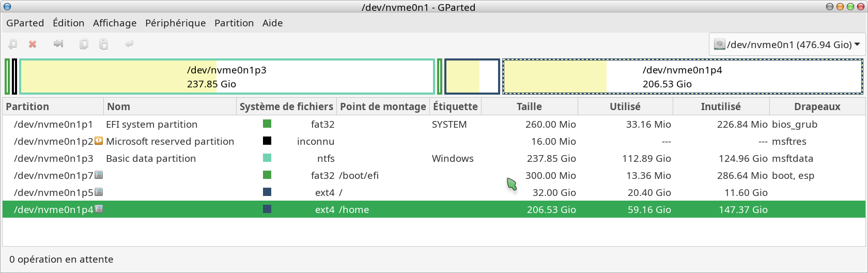Open the Aide menu
The height and width of the screenshot is (273, 868).
pos(272,23)
